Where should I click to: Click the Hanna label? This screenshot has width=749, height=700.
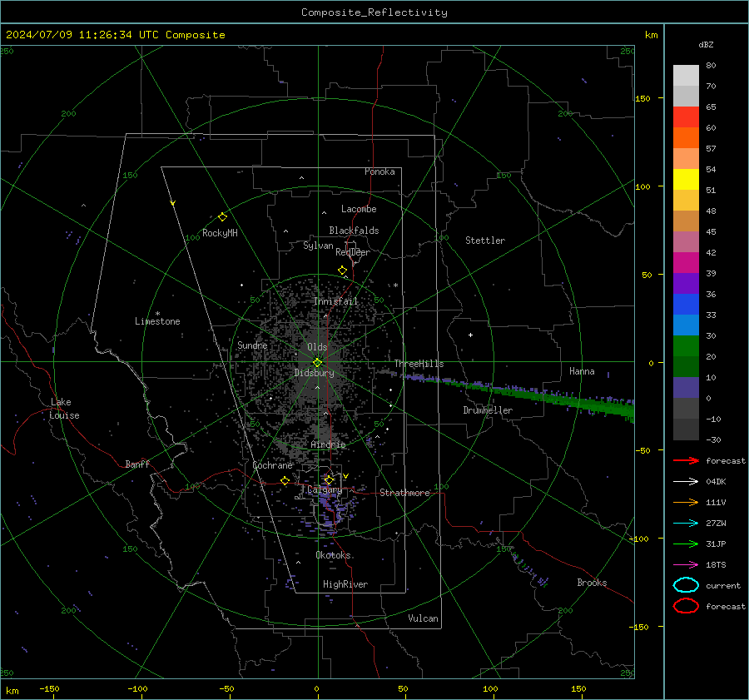tap(582, 371)
